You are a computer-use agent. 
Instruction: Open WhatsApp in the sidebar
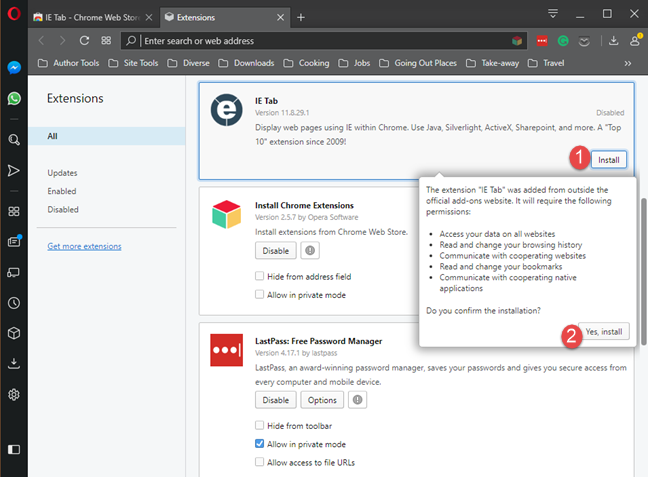tap(14, 99)
